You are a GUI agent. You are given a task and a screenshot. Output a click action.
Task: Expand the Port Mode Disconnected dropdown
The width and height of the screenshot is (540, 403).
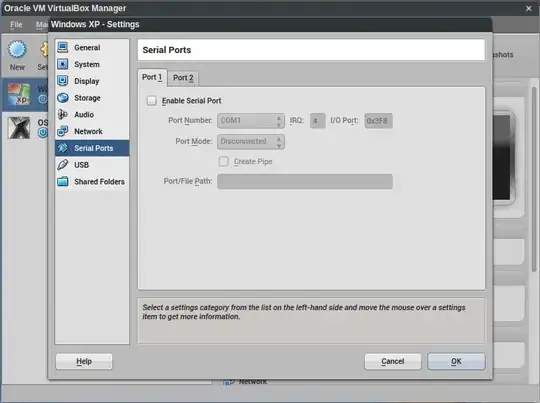pos(251,142)
